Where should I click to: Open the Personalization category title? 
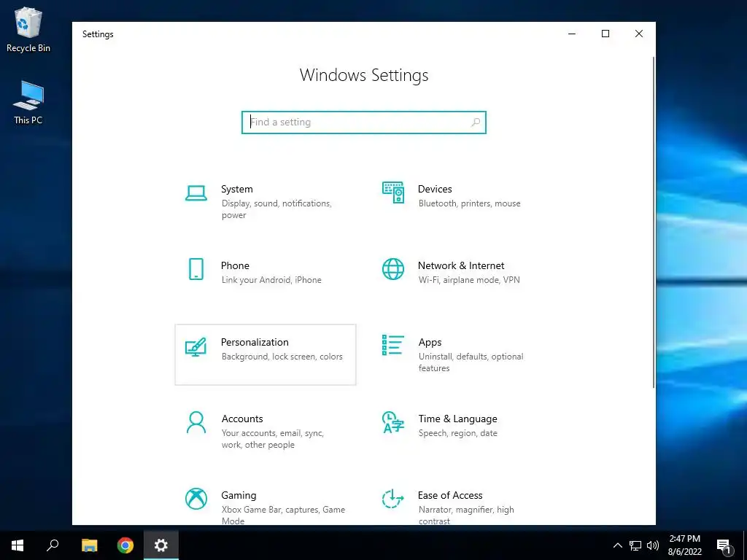pos(255,343)
